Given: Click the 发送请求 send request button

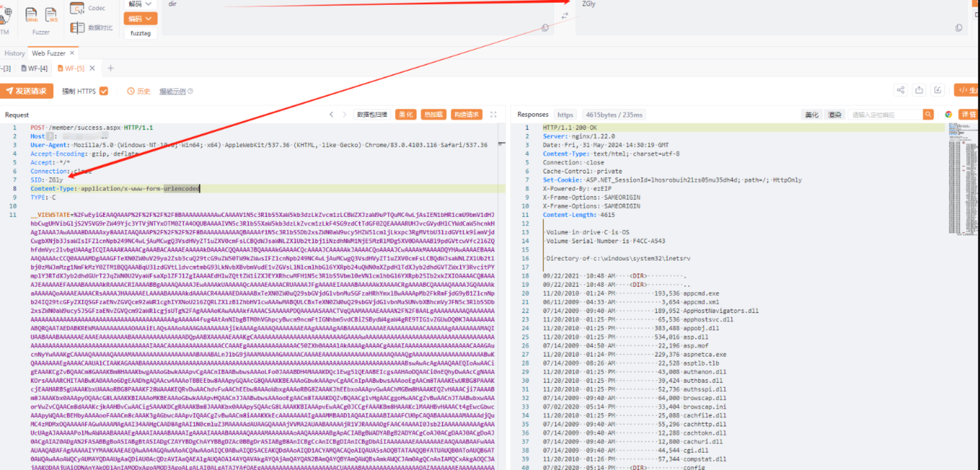Looking at the screenshot, I should 26,91.
